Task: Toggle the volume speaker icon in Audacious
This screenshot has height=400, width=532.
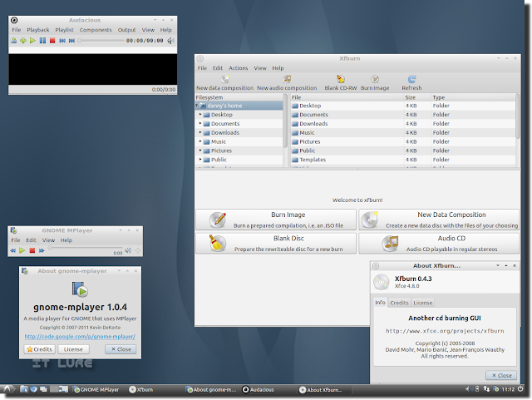Action: pos(170,41)
